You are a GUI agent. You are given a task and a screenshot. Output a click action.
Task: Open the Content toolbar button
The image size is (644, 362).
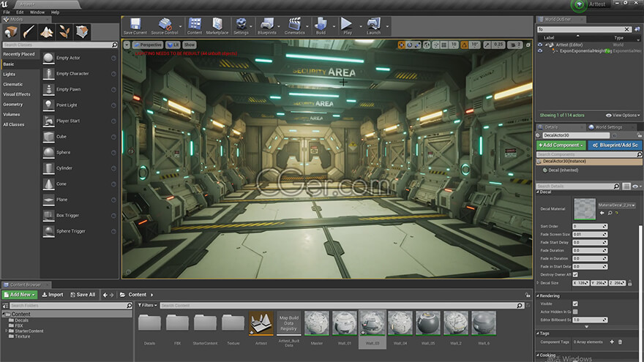click(x=195, y=26)
